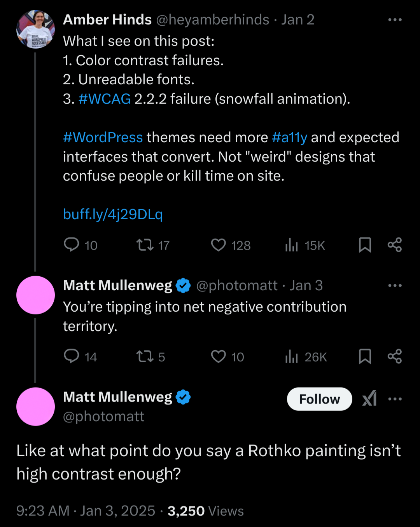Open the buff.ly/4j29DLq link

[113, 214]
